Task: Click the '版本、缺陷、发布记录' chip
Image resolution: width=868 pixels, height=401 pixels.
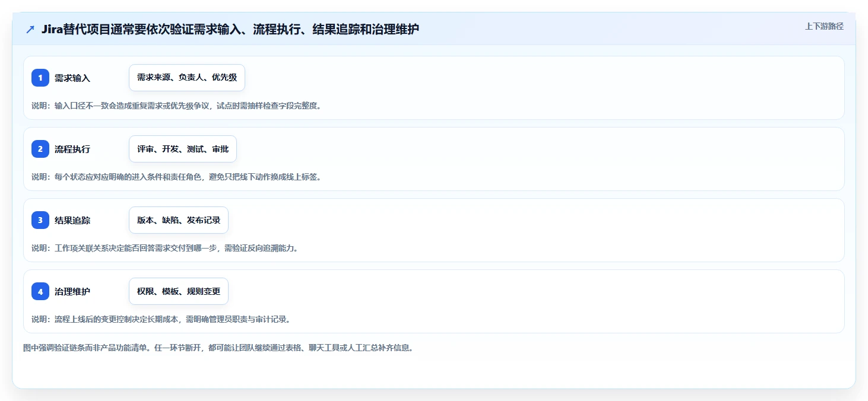Action: pyautogui.click(x=179, y=220)
